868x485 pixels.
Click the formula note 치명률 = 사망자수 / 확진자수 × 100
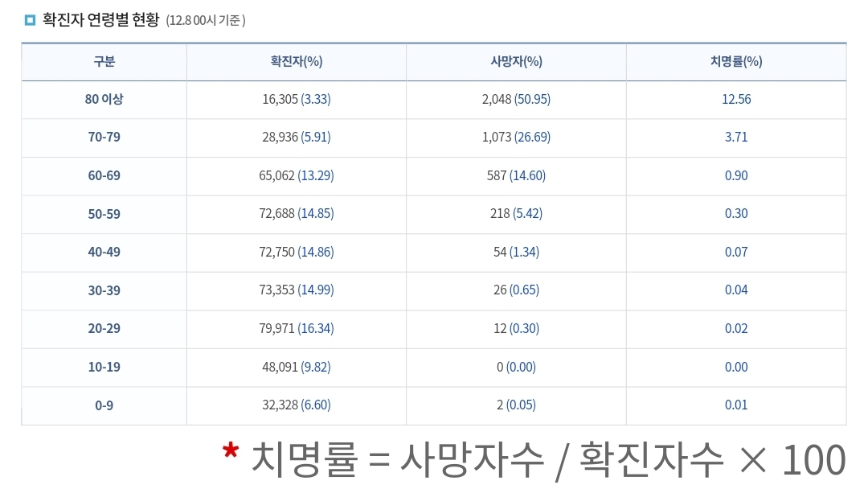click(549, 459)
